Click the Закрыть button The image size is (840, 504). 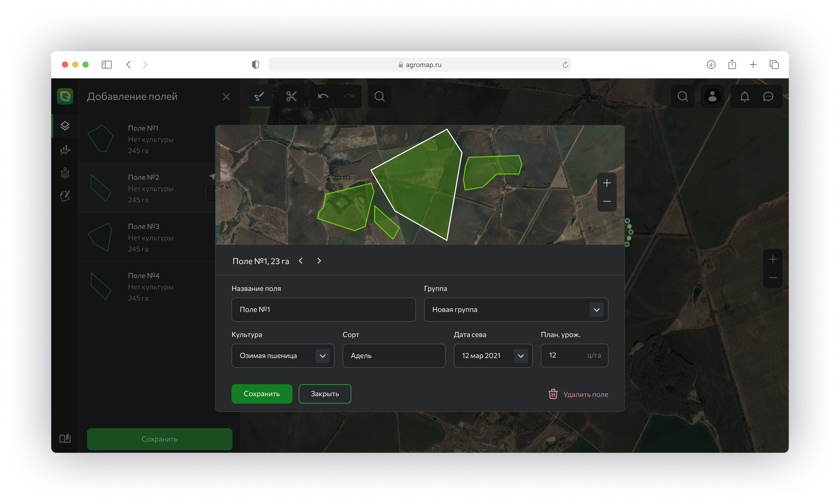coord(324,394)
